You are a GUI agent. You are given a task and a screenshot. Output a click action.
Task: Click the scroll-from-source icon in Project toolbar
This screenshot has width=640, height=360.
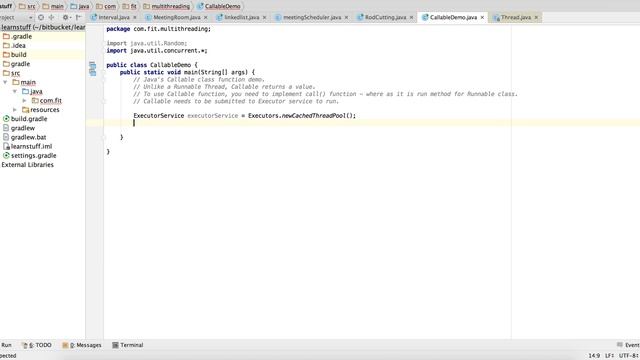point(41,17)
